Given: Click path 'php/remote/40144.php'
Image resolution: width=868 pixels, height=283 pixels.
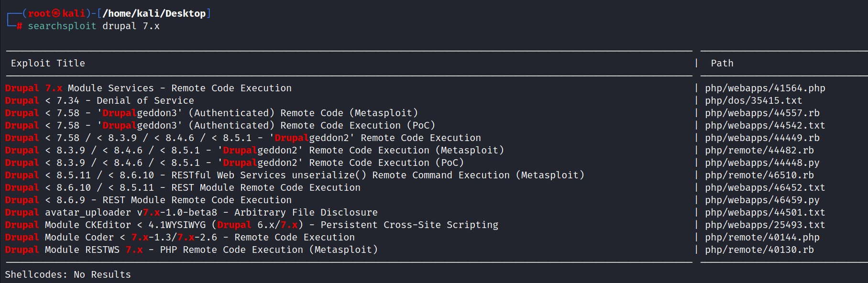Looking at the screenshot, I should (762, 237).
